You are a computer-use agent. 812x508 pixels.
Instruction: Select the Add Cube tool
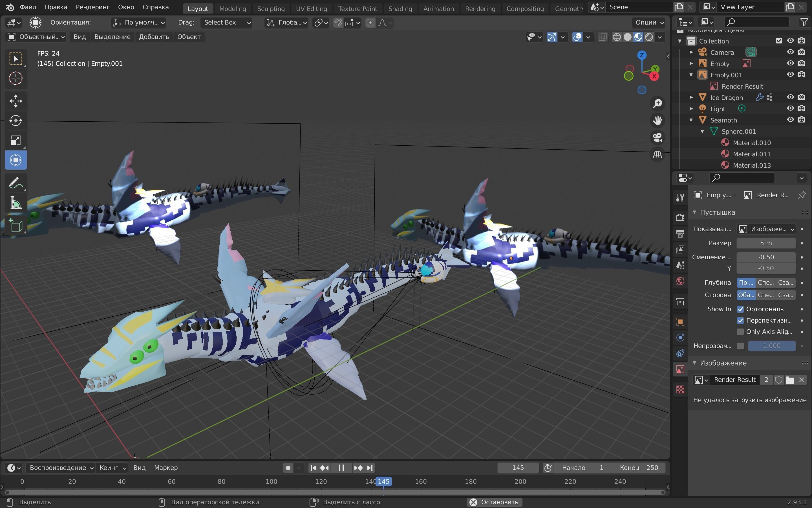pyautogui.click(x=16, y=225)
